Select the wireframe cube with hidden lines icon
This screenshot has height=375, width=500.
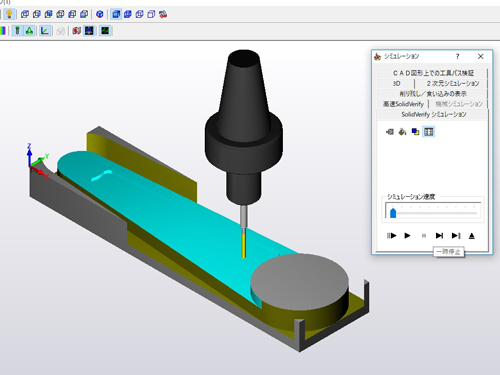pyautogui.click(x=139, y=14)
